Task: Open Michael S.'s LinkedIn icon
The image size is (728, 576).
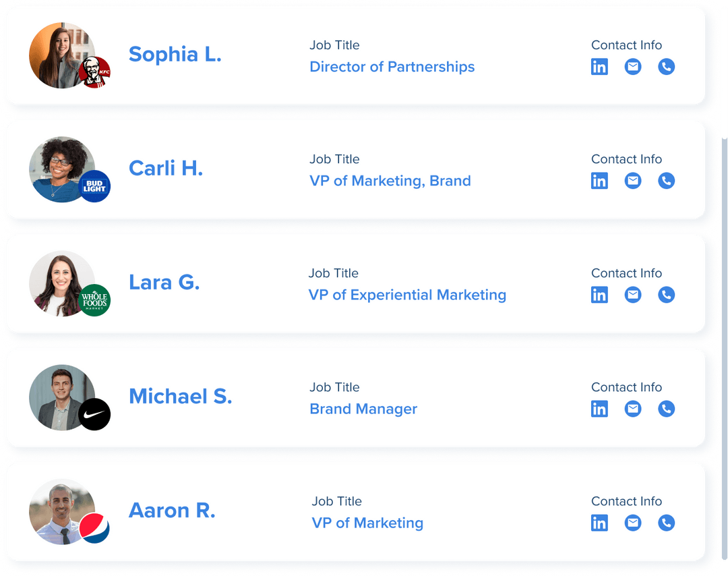Action: [x=599, y=409]
